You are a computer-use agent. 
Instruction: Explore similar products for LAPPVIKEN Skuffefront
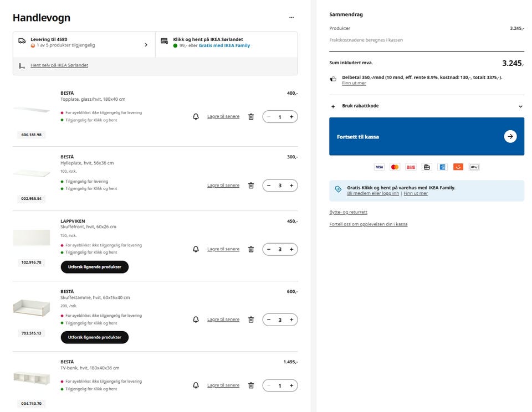coord(95,267)
